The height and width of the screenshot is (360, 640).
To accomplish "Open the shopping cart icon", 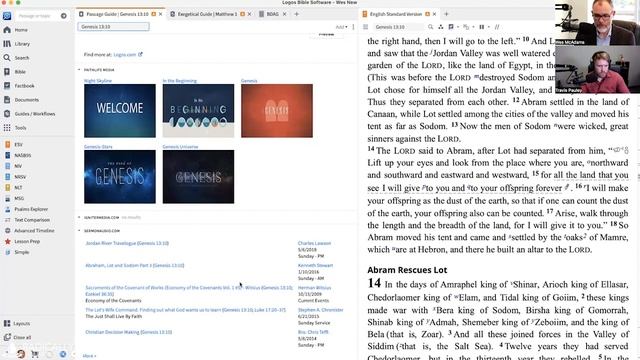I will (x=35, y=354).
